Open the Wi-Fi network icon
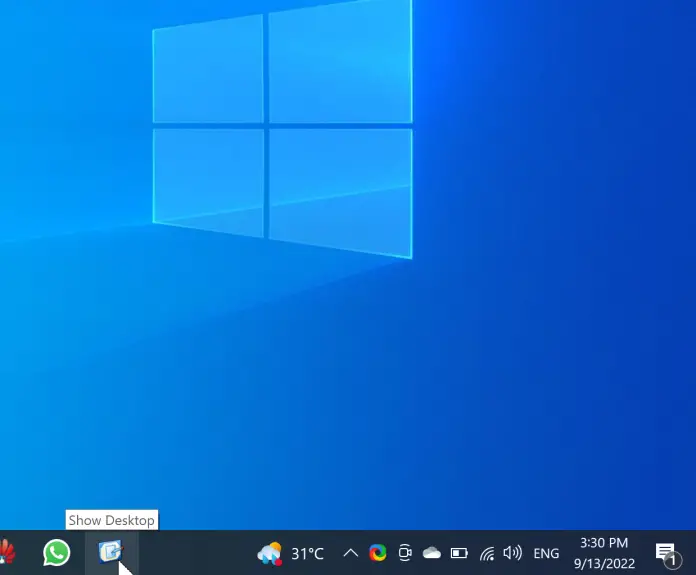 tap(487, 554)
